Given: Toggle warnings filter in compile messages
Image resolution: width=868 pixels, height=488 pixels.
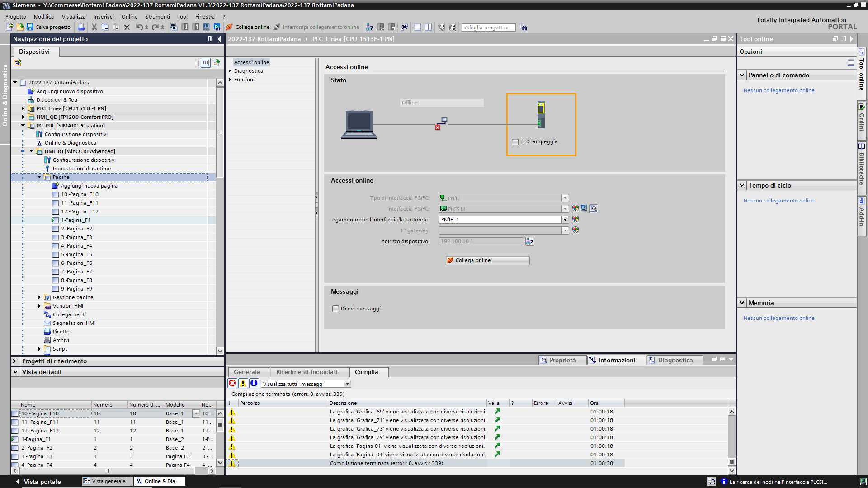Looking at the screenshot, I should tap(243, 383).
